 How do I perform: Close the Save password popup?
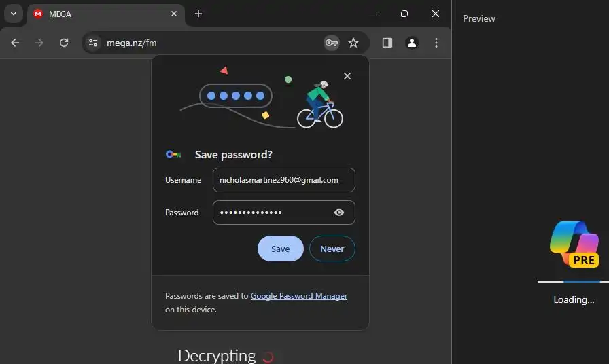coord(347,76)
